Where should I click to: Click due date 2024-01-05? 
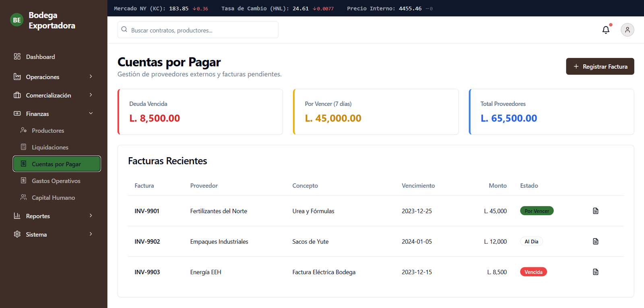click(417, 241)
